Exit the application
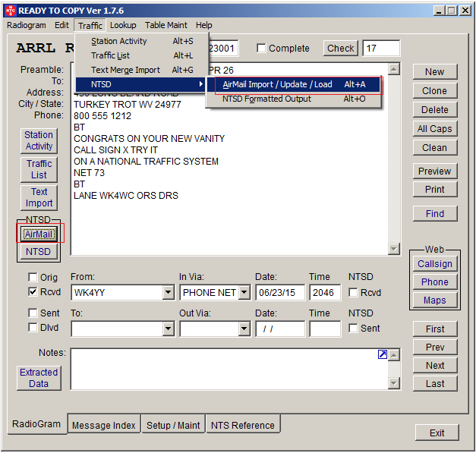Viewport: 476px width, 453px height. tap(437, 433)
